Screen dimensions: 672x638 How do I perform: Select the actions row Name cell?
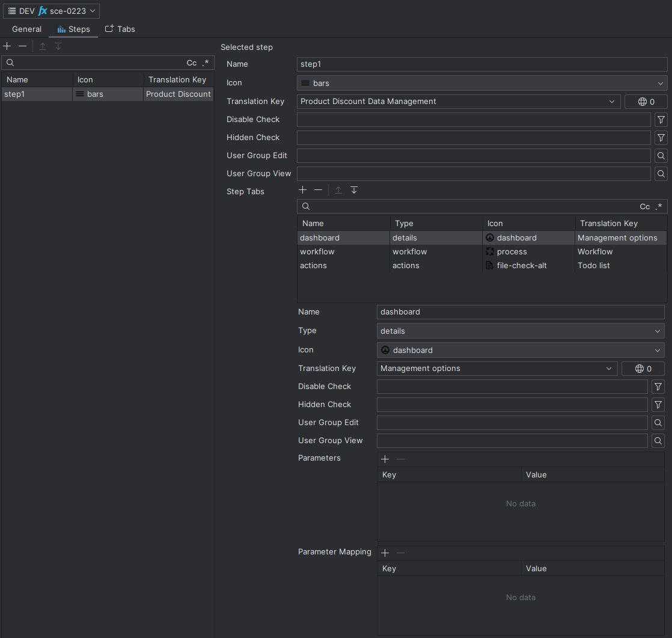[343, 265]
